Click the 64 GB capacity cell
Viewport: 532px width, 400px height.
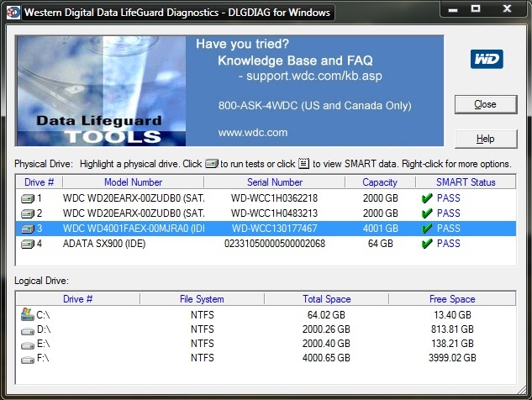(x=381, y=244)
